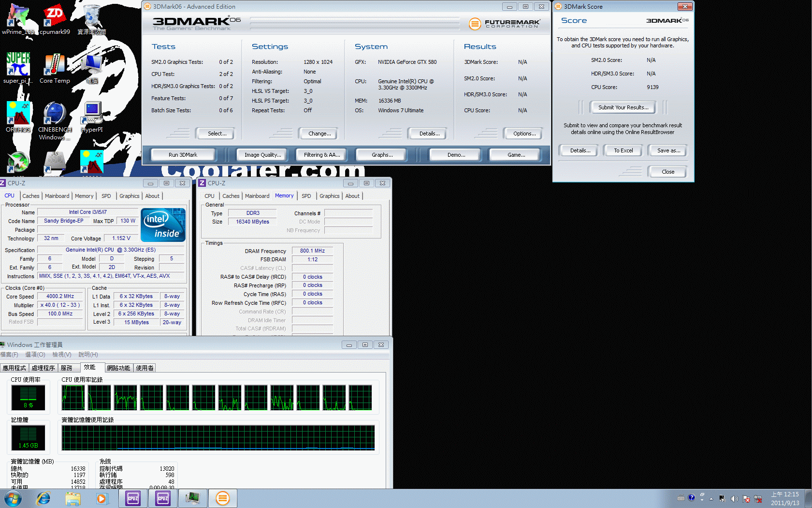Click the Demo... button
Screen dimensions: 812x508
(455, 155)
